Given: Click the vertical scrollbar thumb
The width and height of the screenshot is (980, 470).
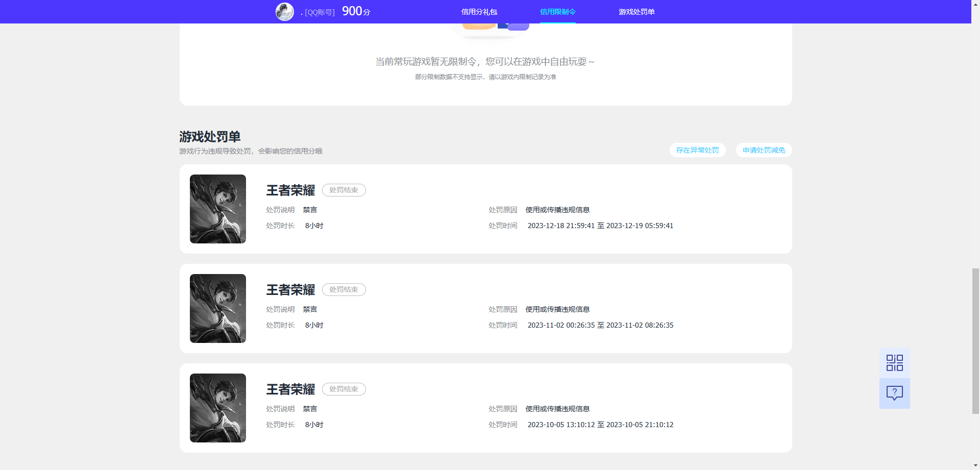Looking at the screenshot, I should [975, 341].
